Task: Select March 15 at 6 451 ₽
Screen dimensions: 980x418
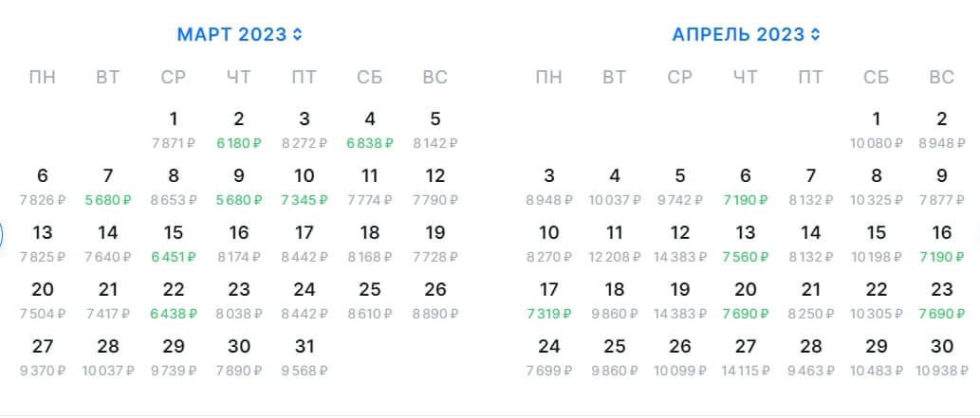Action: pyautogui.click(x=174, y=243)
